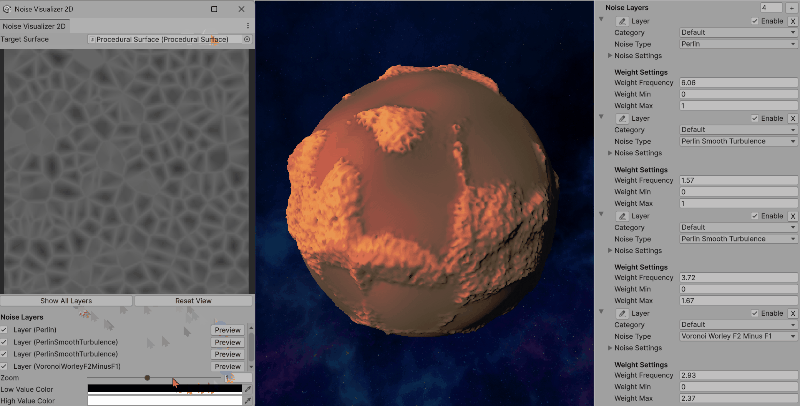
Task: Open the object picker for Target Surface
Action: [x=247, y=39]
